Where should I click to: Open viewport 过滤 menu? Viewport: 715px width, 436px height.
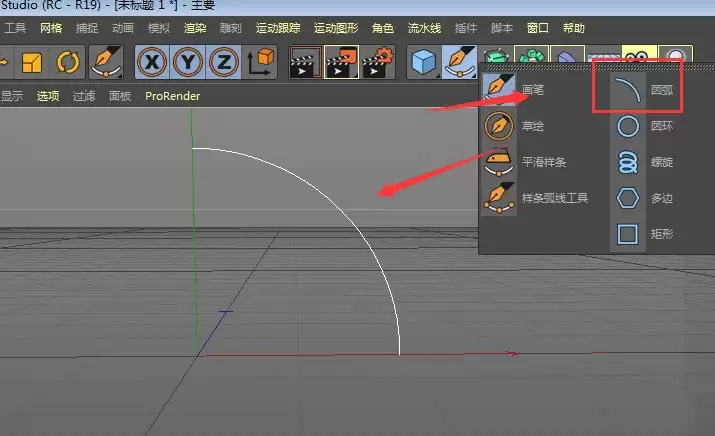84,96
